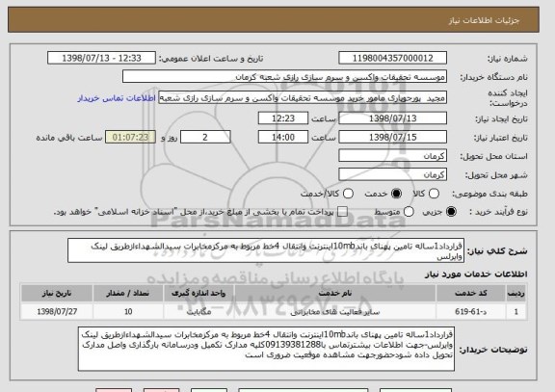Click the validity date field 1398/07/15
The width and height of the screenshot is (555, 392).
pos(392,137)
